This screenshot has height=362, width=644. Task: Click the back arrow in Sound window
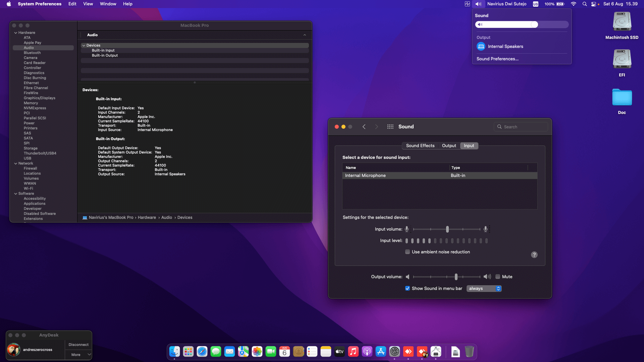coord(364,127)
